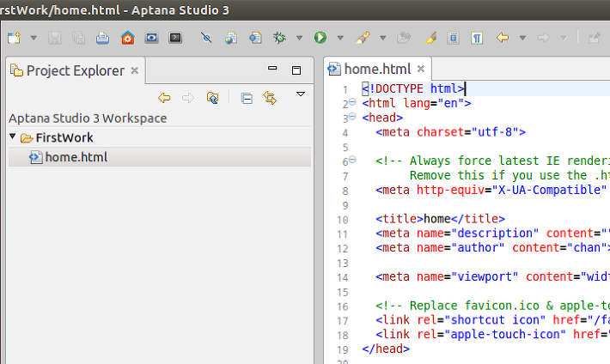
Task: Click the link rel="shortcut icon" line
Action: 492,320
